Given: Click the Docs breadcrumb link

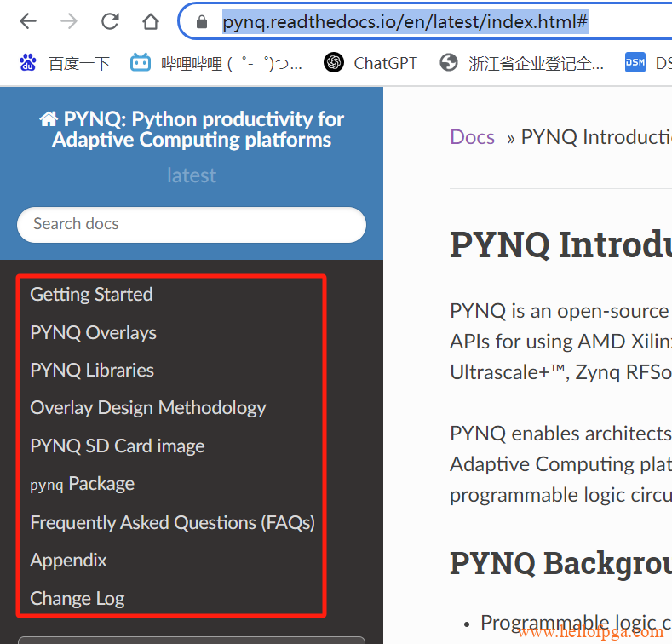Looking at the screenshot, I should tap(473, 137).
